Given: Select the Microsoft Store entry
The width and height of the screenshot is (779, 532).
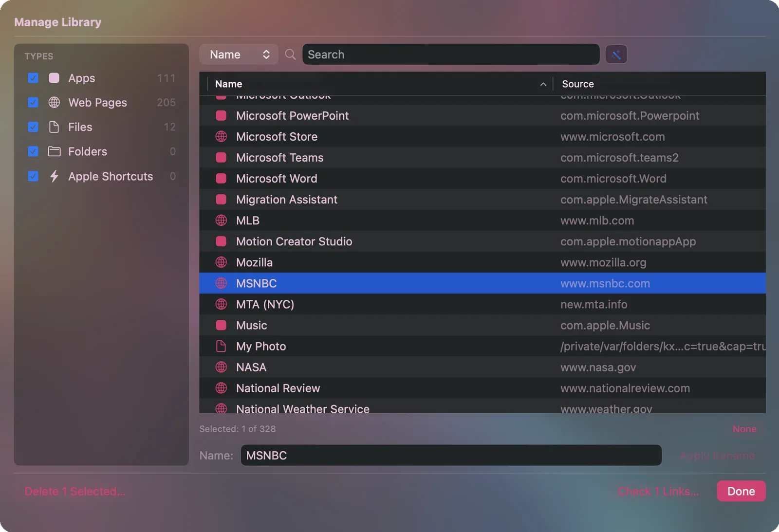Looking at the screenshot, I should (x=482, y=137).
